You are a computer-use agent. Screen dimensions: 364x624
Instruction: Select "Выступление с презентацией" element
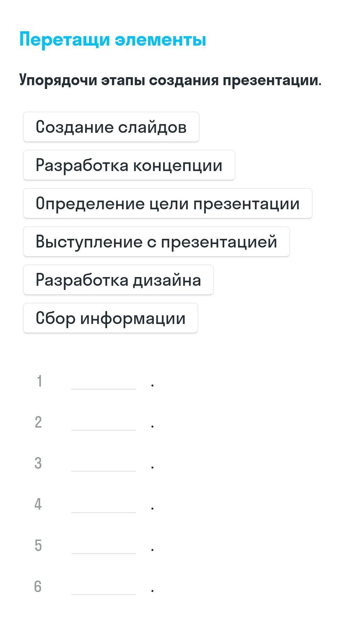click(x=156, y=242)
